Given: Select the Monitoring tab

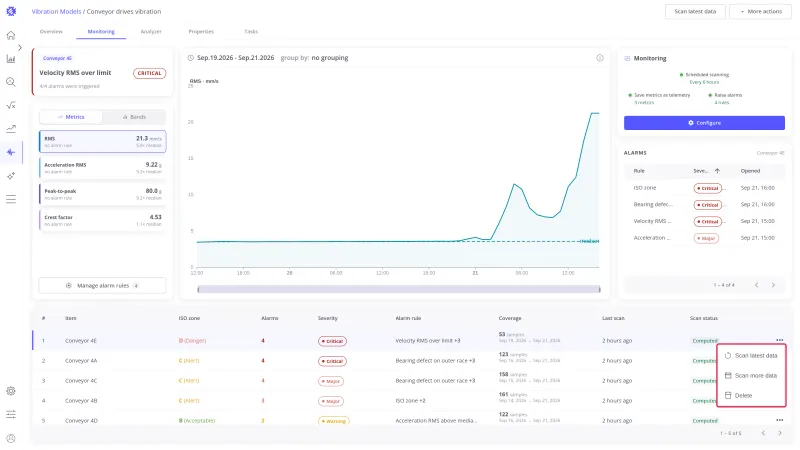Looking at the screenshot, I should 101,32.
